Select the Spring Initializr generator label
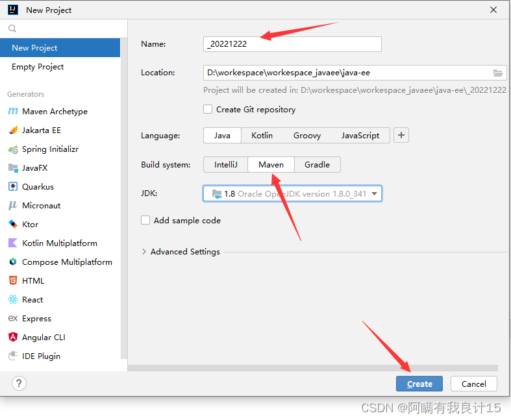The width and height of the screenshot is (511, 420). point(50,149)
